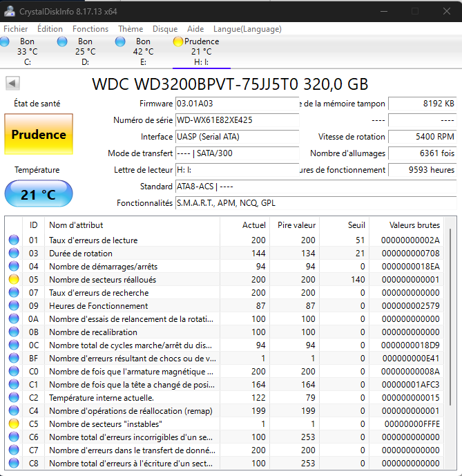The width and height of the screenshot is (462, 476).
Task: Open the Thème menu
Action: 131,29
